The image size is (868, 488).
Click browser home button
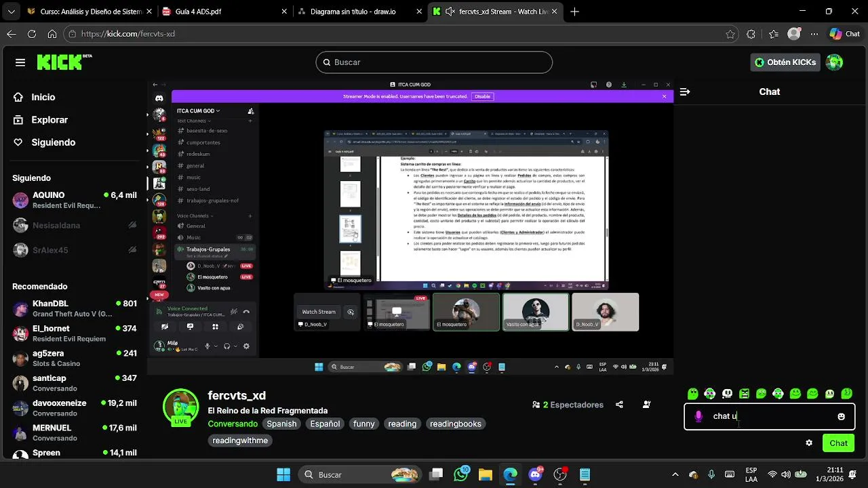(x=52, y=34)
